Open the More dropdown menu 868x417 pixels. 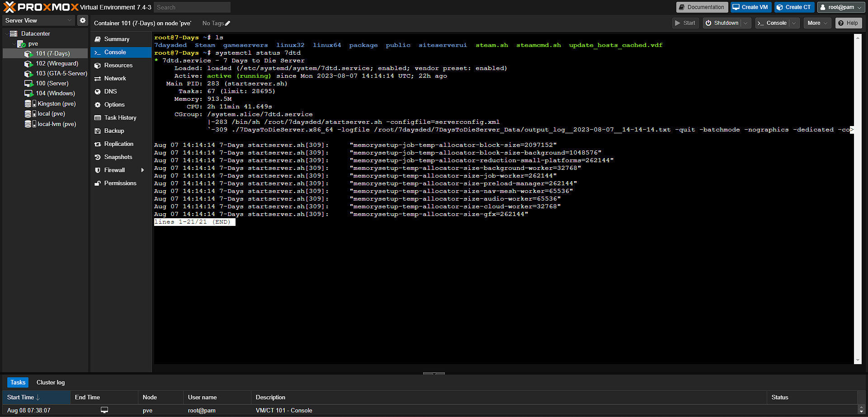(x=817, y=23)
